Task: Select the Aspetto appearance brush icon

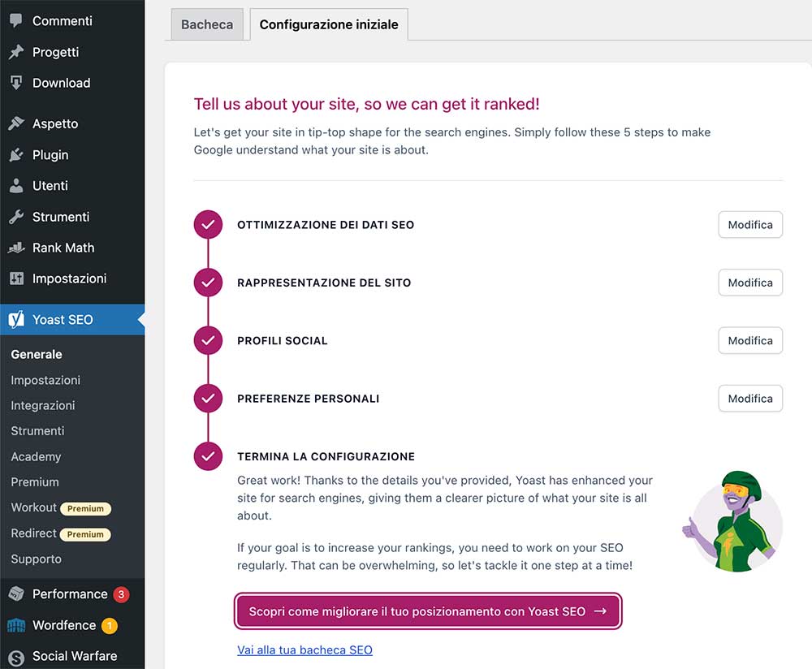Action: (x=16, y=123)
